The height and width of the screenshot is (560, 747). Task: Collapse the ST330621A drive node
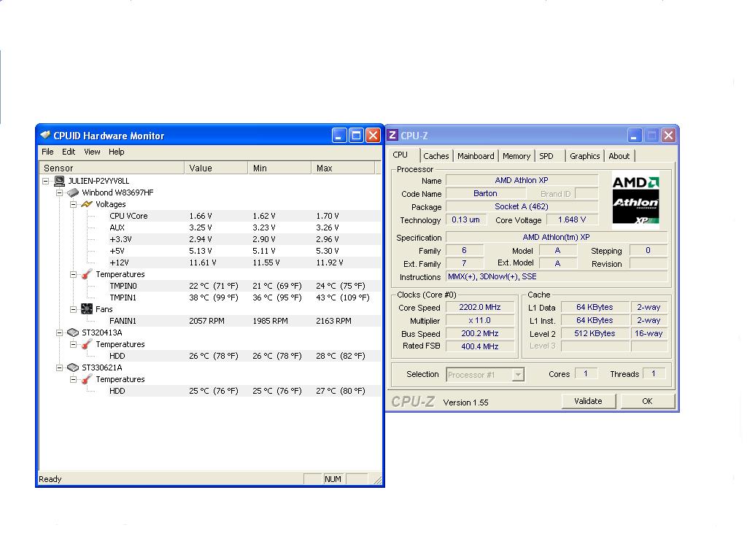[x=60, y=367]
